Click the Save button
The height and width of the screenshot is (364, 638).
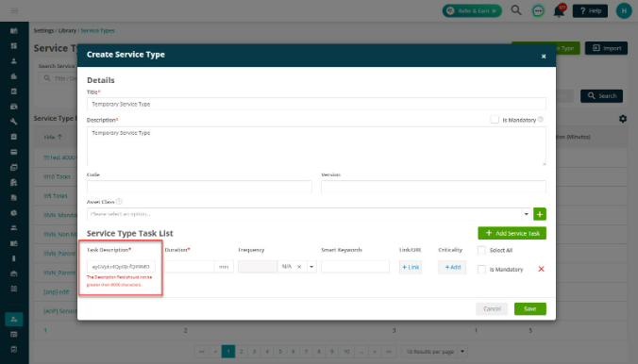(529, 308)
